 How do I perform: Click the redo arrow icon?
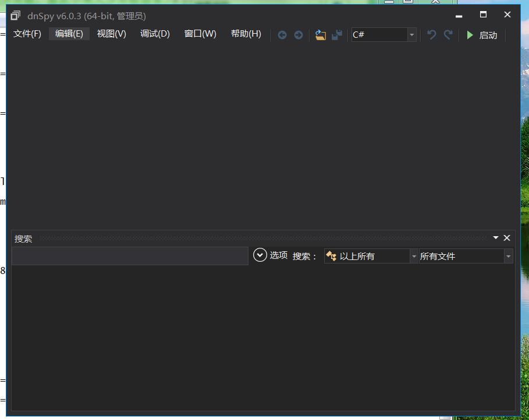click(448, 35)
